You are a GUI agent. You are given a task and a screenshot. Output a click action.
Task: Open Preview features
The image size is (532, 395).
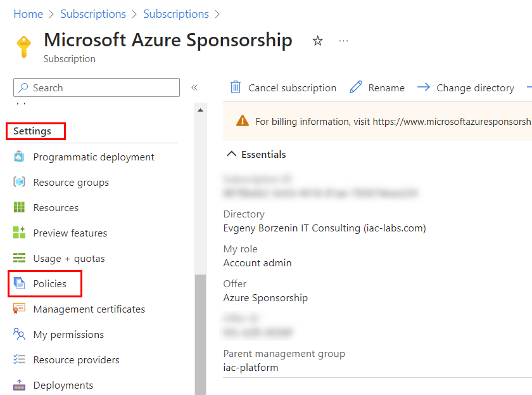(x=70, y=233)
